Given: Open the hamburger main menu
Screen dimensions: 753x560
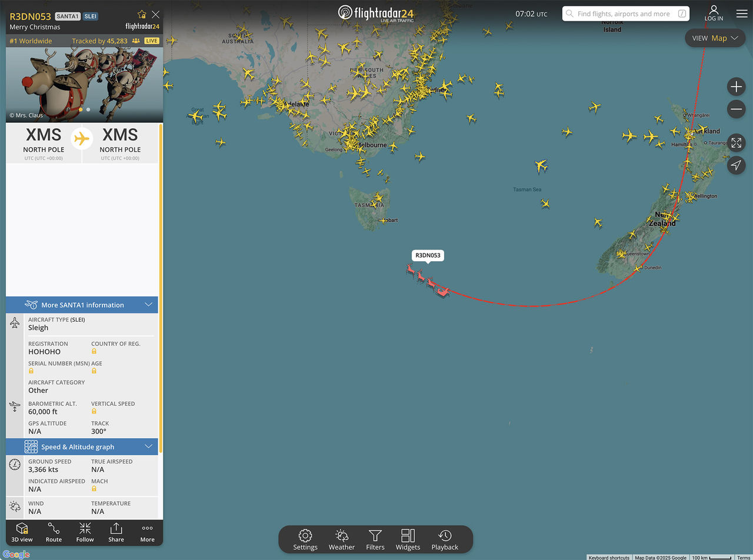Looking at the screenshot, I should pos(741,14).
